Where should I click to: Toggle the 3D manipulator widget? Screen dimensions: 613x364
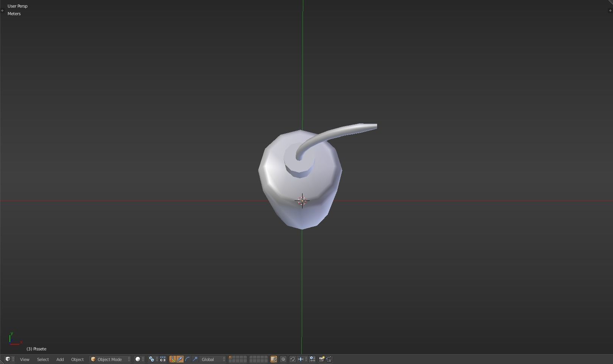[x=173, y=359]
